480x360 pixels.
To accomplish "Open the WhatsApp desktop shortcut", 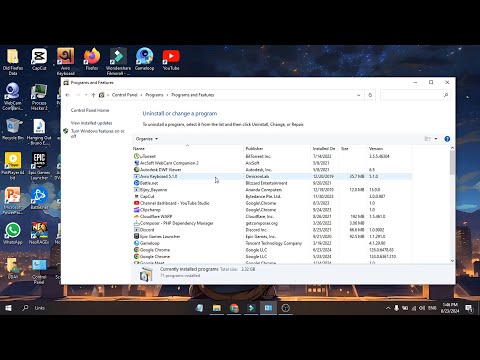I will [13, 233].
